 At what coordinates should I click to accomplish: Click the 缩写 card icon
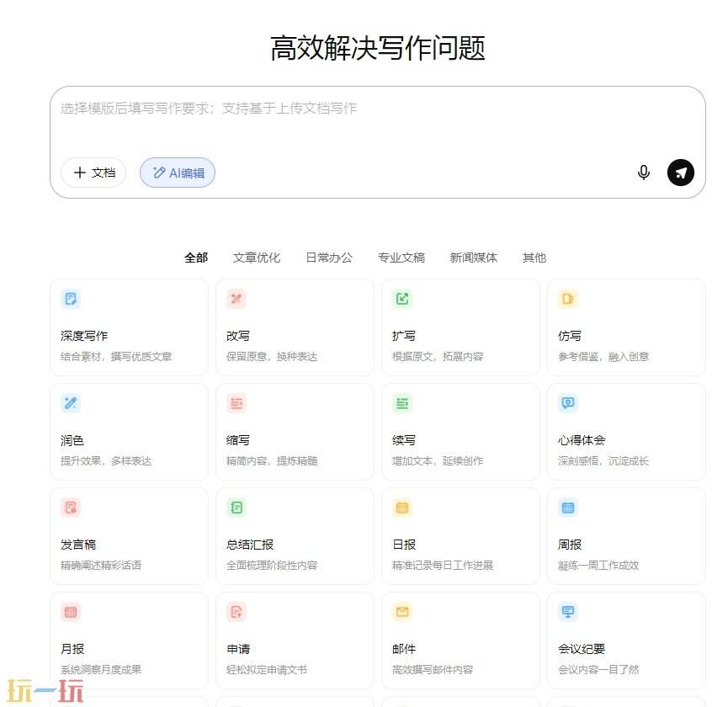[236, 403]
